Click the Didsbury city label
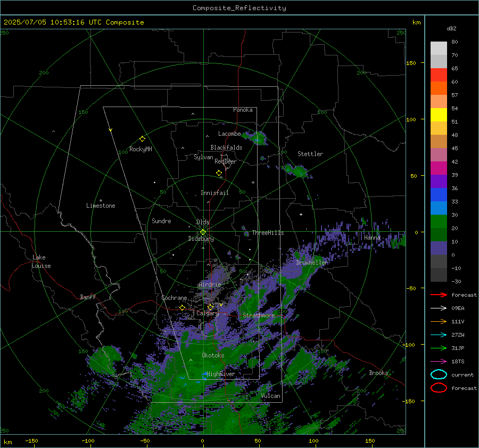 pyautogui.click(x=201, y=239)
